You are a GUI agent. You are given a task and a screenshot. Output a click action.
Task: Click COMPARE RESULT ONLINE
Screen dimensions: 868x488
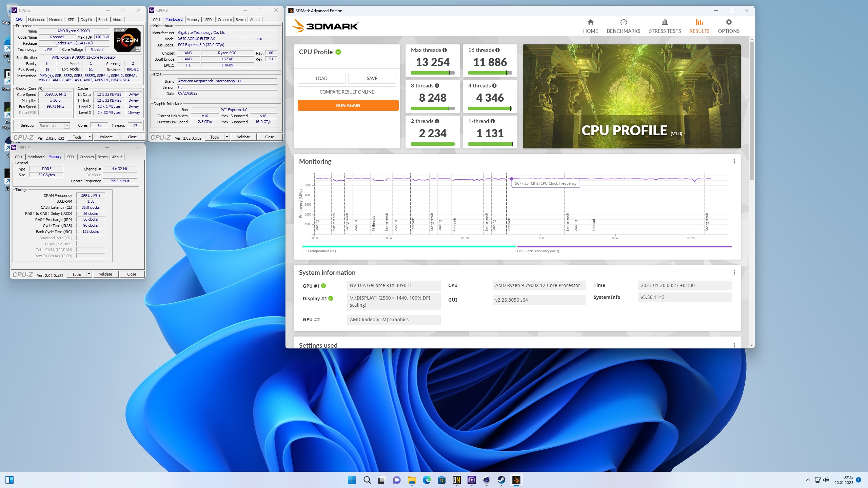347,92
